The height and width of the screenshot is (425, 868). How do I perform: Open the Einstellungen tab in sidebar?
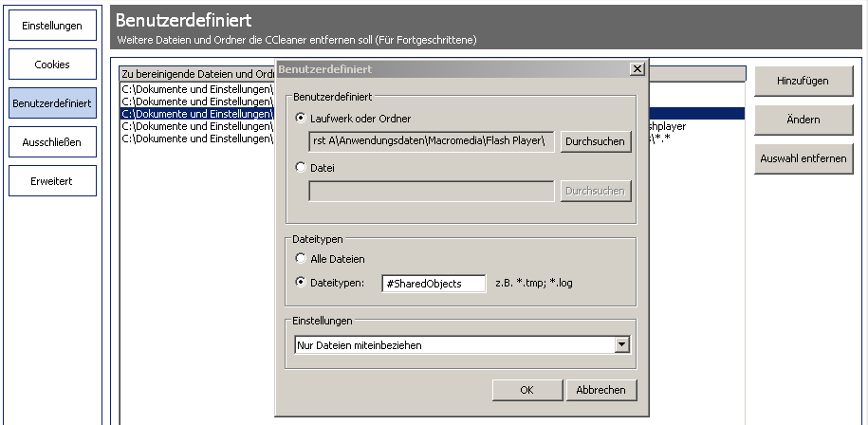coord(52,26)
